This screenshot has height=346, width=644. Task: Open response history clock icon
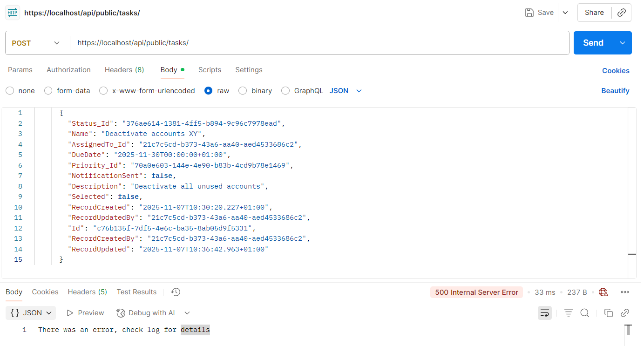coord(176,292)
